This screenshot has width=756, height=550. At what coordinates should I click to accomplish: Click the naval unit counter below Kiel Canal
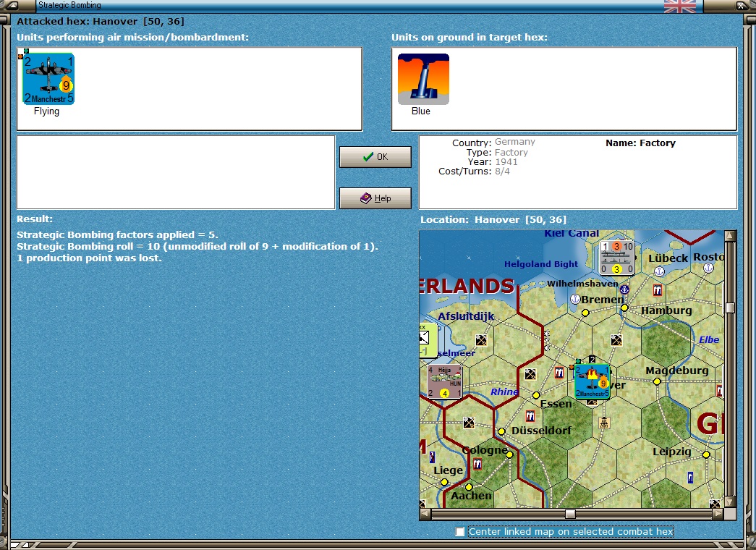616,258
